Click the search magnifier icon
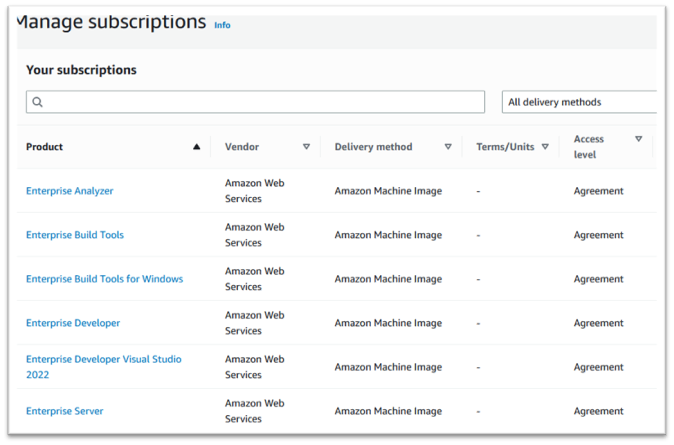 click(38, 102)
